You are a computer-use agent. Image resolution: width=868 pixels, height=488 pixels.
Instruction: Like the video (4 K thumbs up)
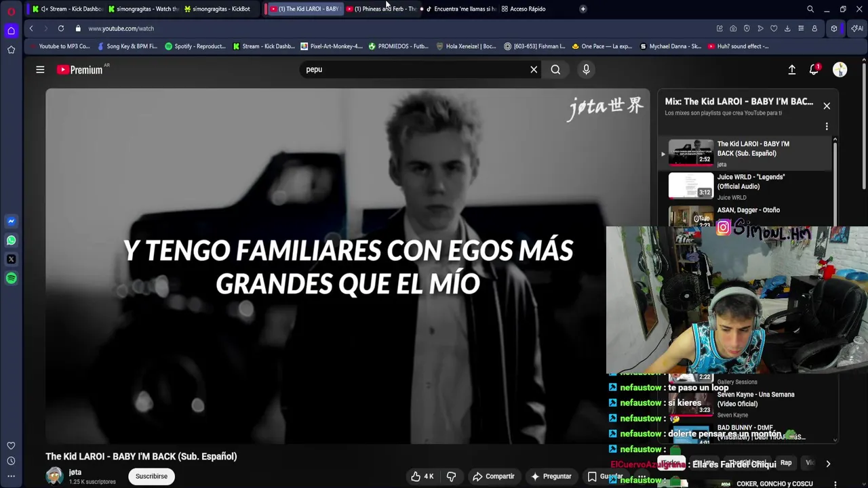(422, 476)
